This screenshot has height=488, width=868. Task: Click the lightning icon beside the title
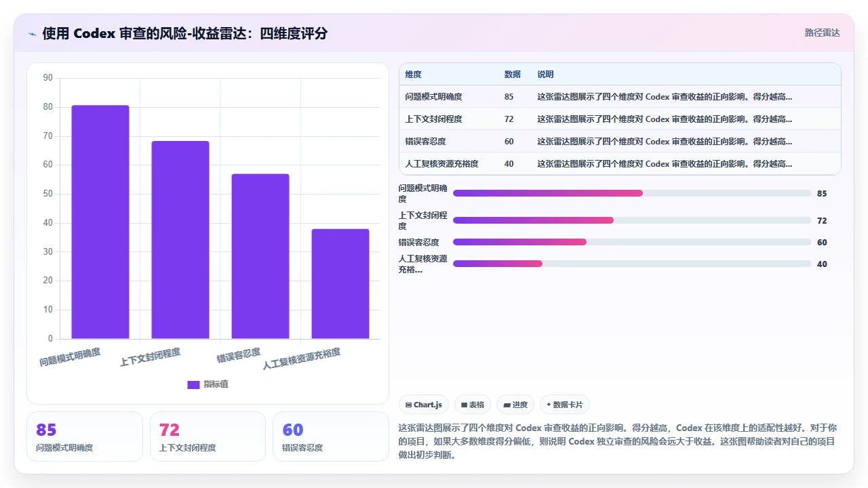click(x=33, y=34)
